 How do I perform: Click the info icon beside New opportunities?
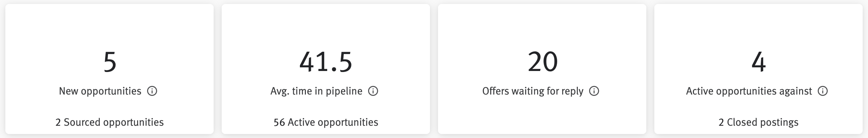tap(152, 91)
